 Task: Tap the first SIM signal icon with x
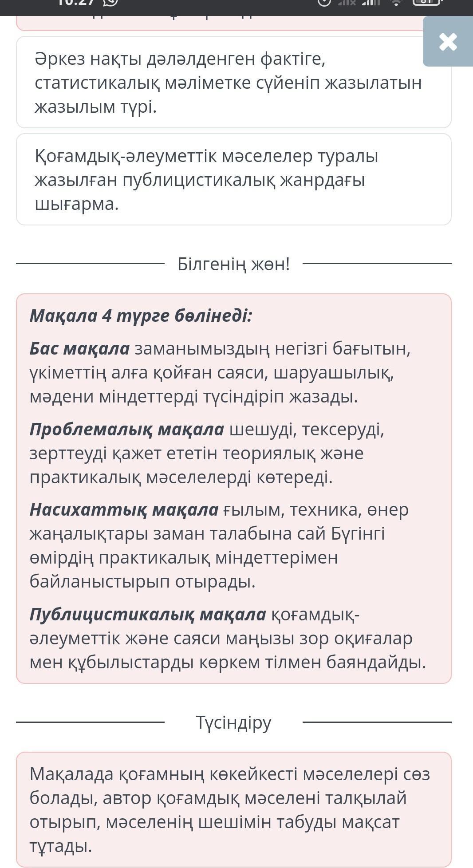coord(347,3)
